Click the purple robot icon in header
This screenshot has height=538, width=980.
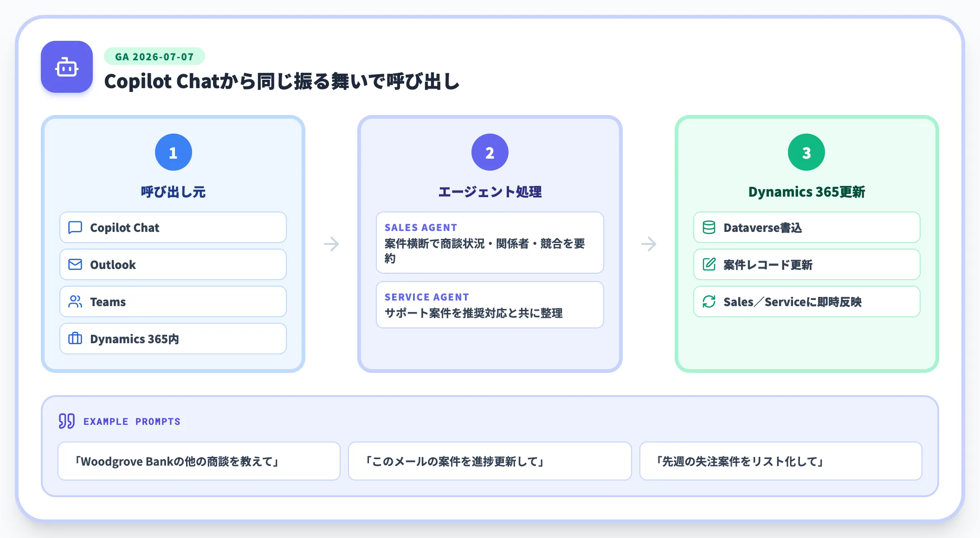pos(67,67)
